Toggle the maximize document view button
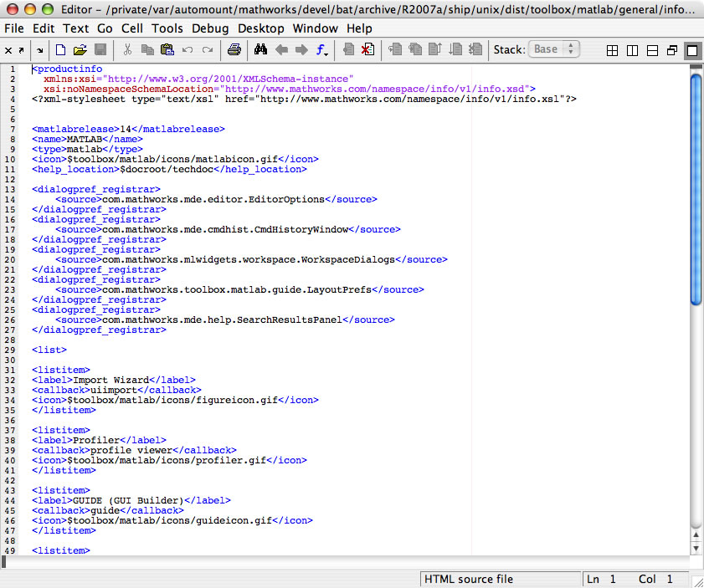The width and height of the screenshot is (704, 588). point(691,50)
